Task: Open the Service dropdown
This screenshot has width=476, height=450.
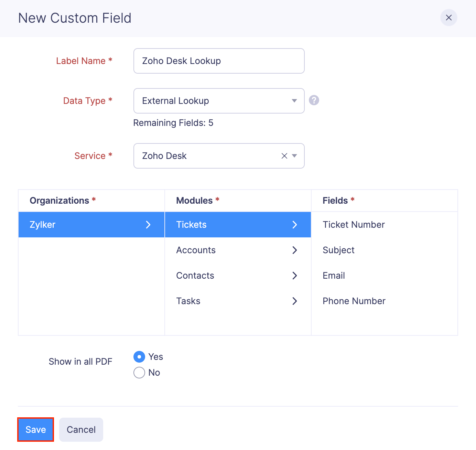Action: click(294, 156)
